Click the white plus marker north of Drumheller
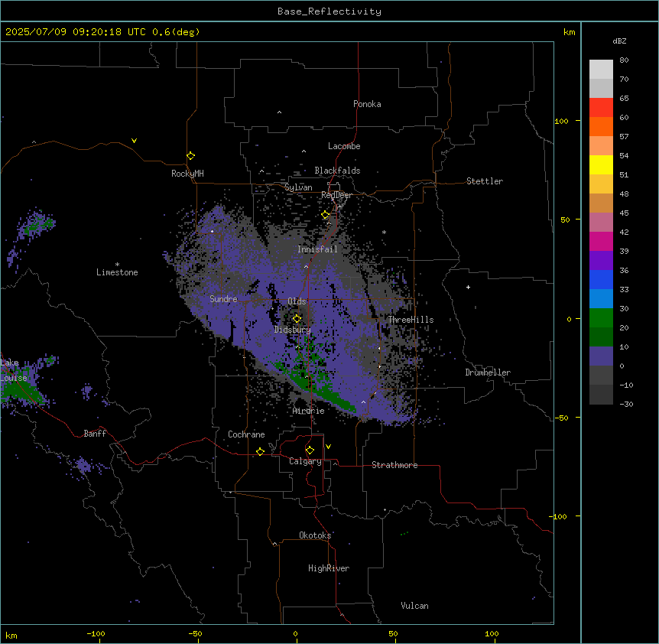659x644 pixels. click(x=468, y=287)
